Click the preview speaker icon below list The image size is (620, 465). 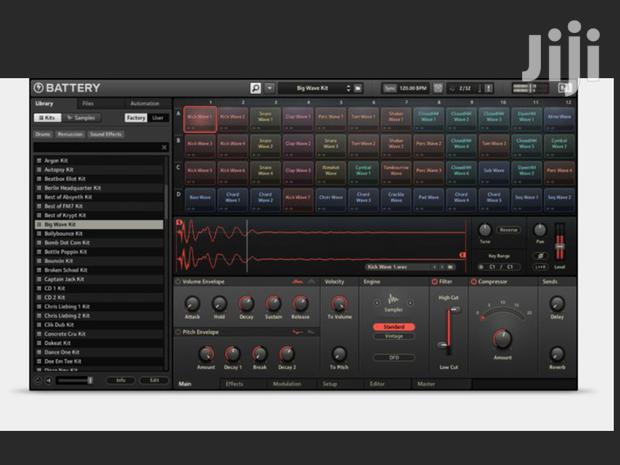click(48, 380)
